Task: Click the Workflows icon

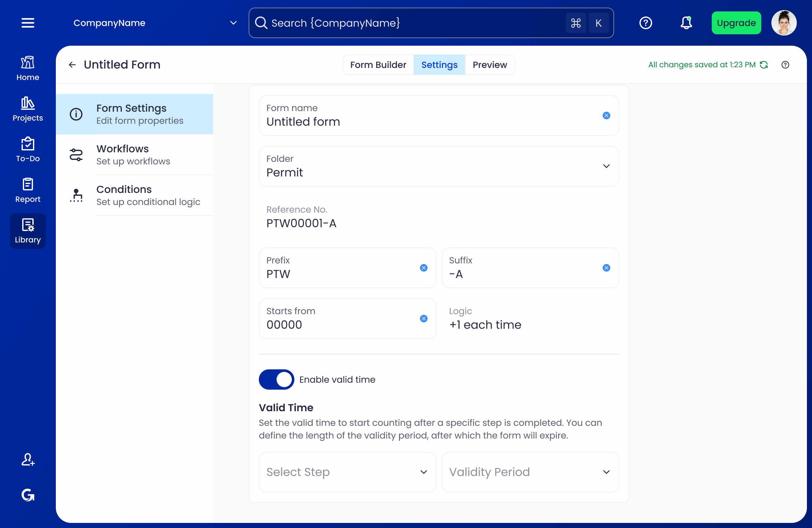Action: (x=76, y=155)
